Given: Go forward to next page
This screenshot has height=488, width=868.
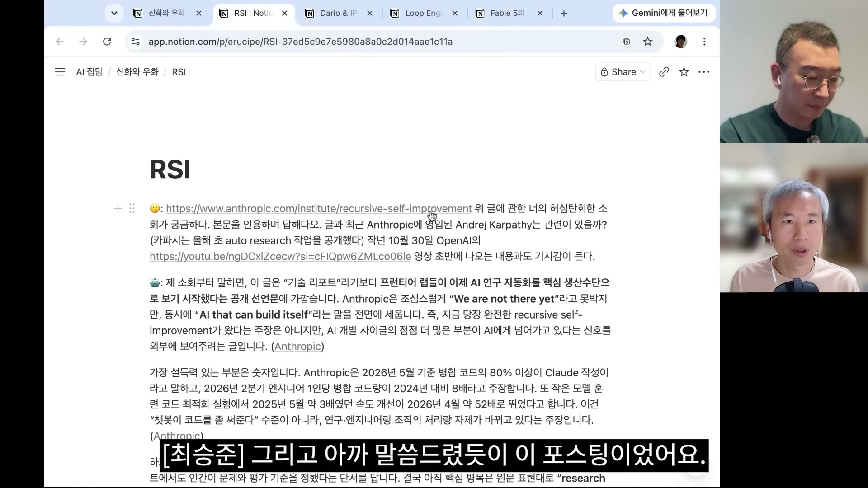Looking at the screenshot, I should (83, 42).
